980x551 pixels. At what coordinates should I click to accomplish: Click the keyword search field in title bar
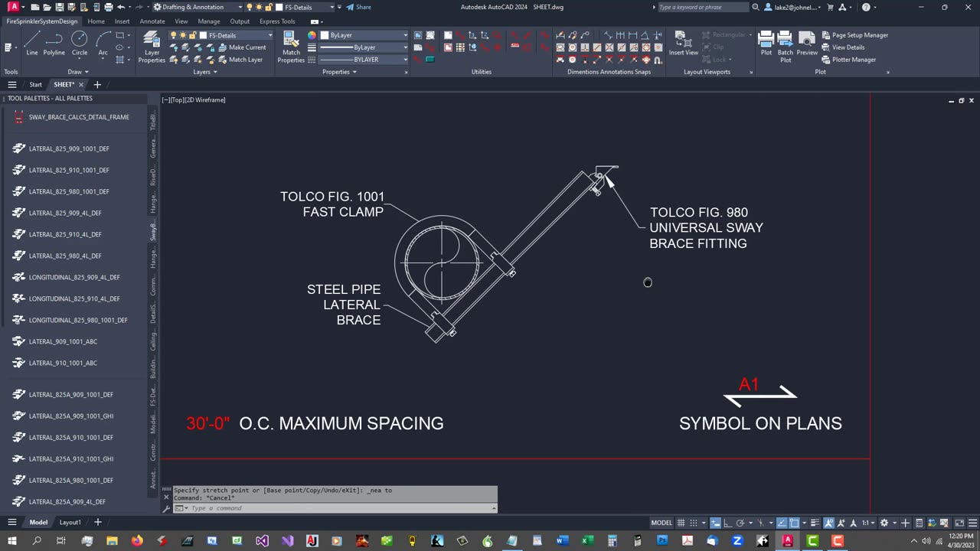[x=703, y=7]
